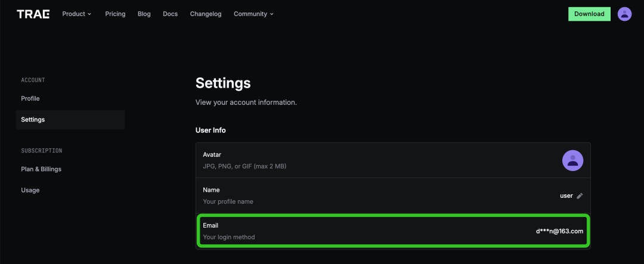Open the Pricing page
Viewport: 644px width, 264px height.
click(115, 14)
